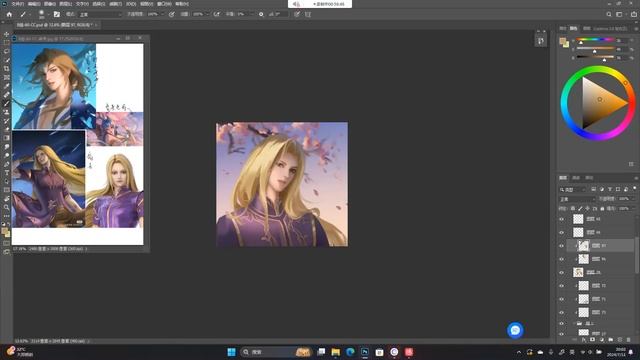Image resolution: width=640 pixels, height=360 pixels.
Task: Select the Eyedropper tool
Action: click(6, 86)
